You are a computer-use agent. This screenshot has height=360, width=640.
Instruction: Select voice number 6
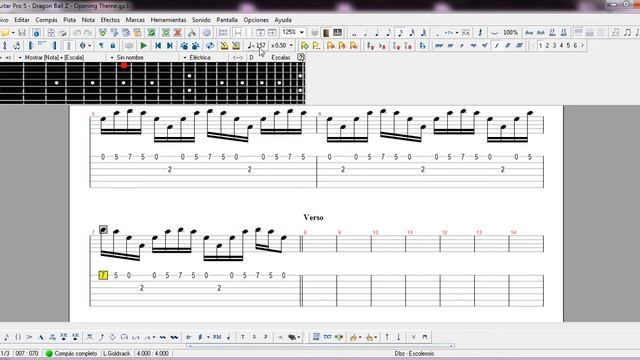(575, 46)
